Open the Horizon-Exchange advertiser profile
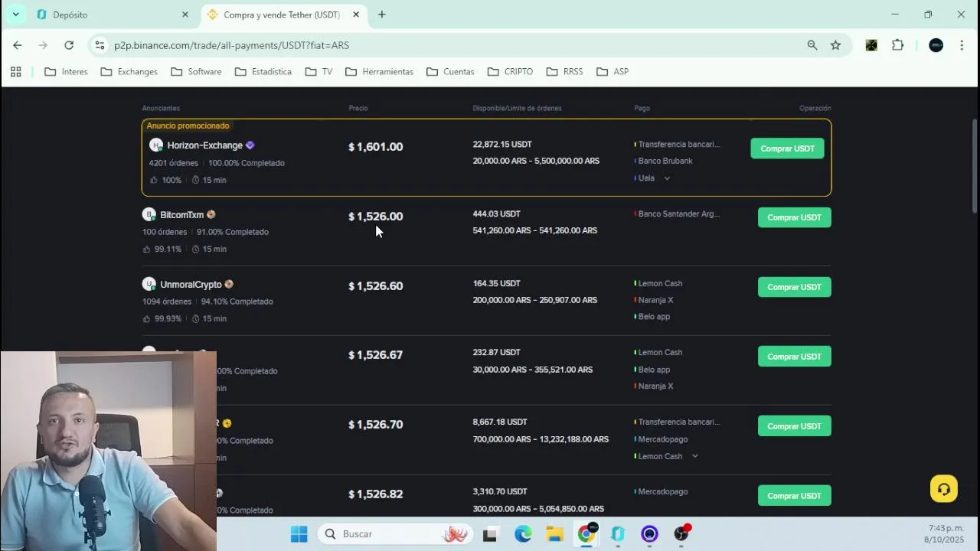This screenshot has height=551, width=980. 204,145
